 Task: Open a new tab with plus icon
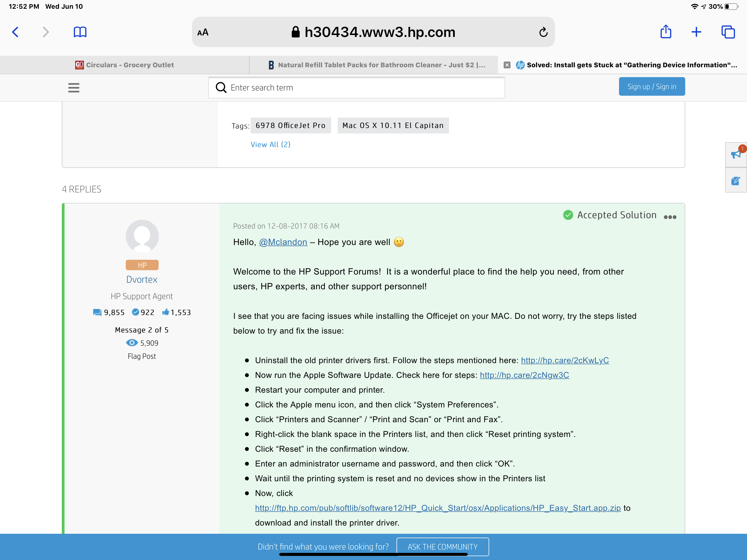696,32
